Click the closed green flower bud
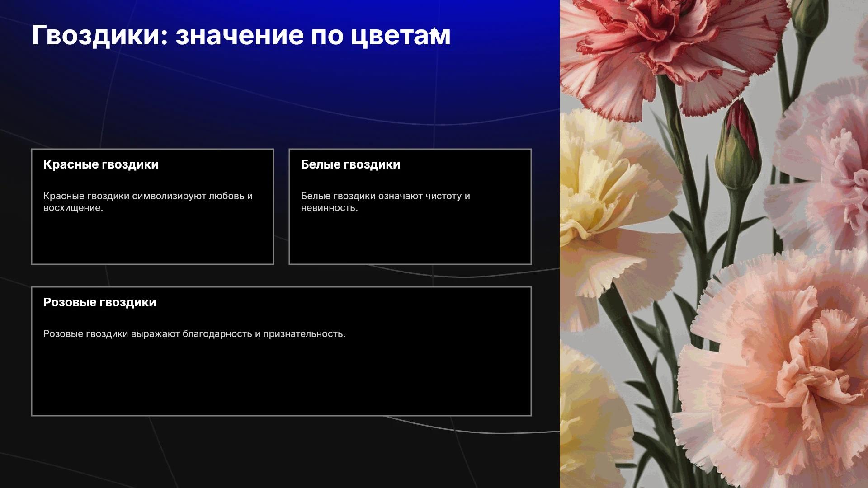868x488 pixels. point(739,149)
